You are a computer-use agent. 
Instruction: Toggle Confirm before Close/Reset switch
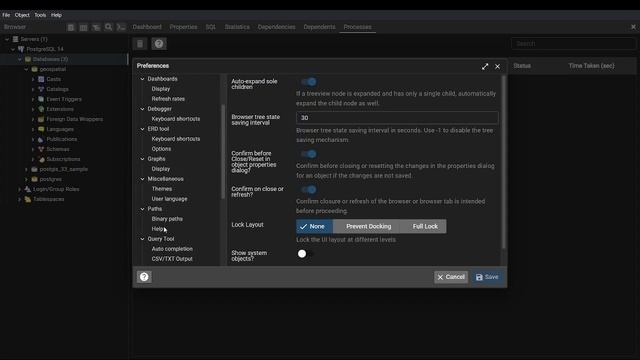point(309,154)
